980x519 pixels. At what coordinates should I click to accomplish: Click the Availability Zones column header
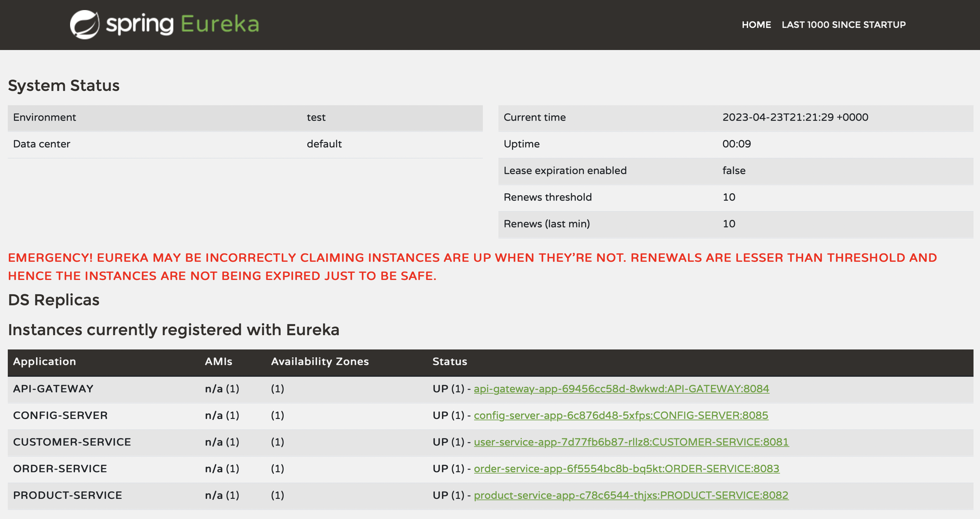pos(320,361)
